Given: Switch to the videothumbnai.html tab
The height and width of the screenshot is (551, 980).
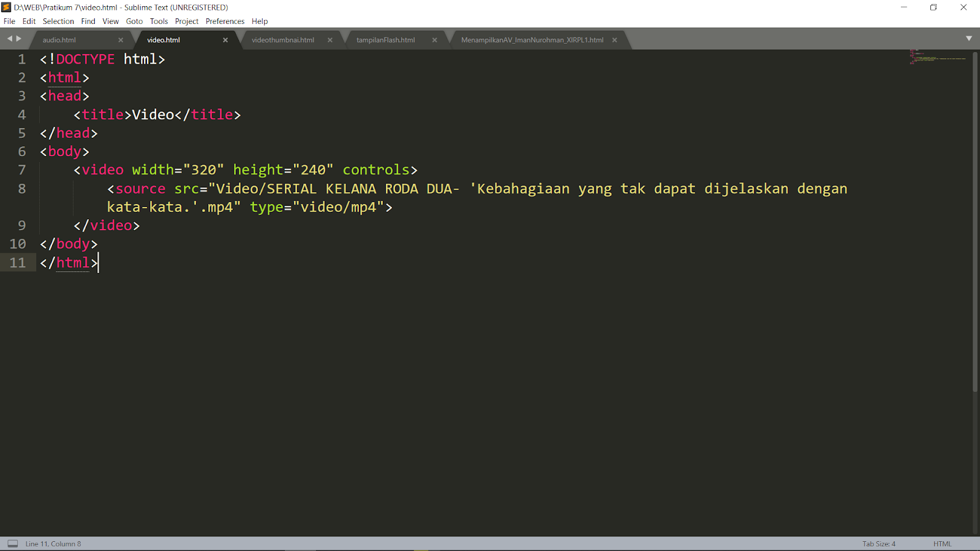Looking at the screenshot, I should click(283, 39).
